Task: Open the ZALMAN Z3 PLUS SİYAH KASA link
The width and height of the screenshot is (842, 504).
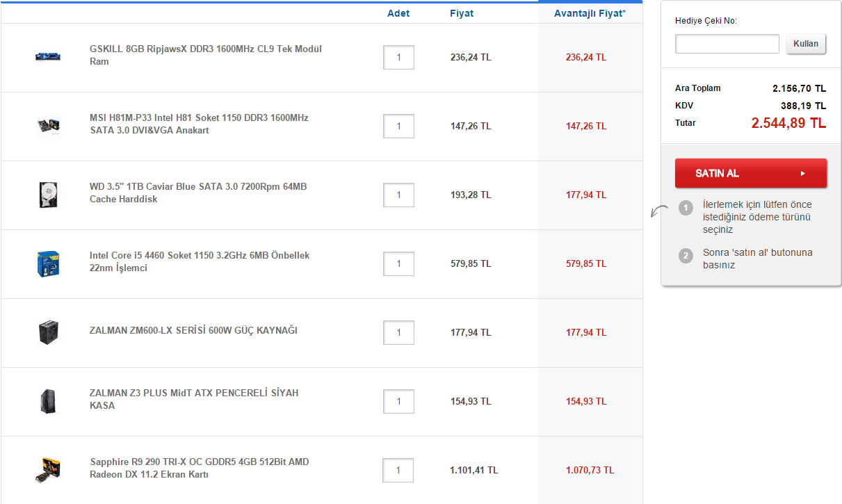Action: point(194,399)
